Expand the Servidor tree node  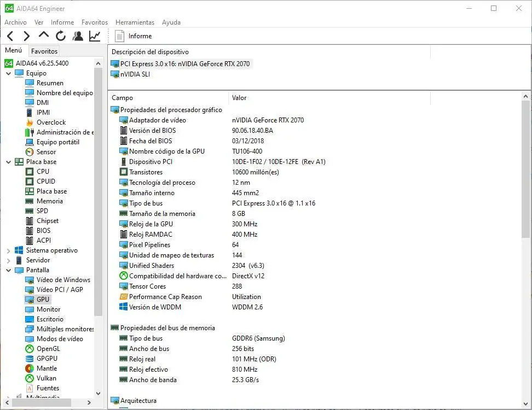click(x=8, y=261)
